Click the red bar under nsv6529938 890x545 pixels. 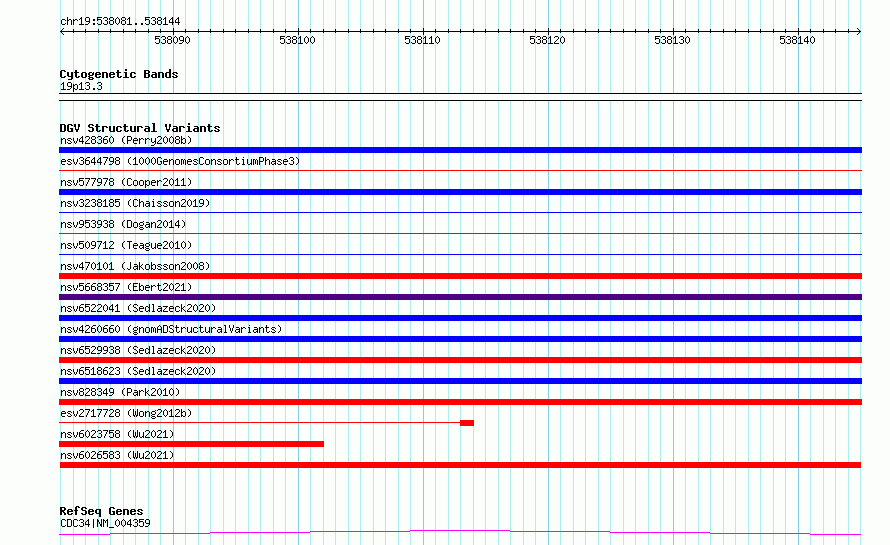pyautogui.click(x=460, y=360)
